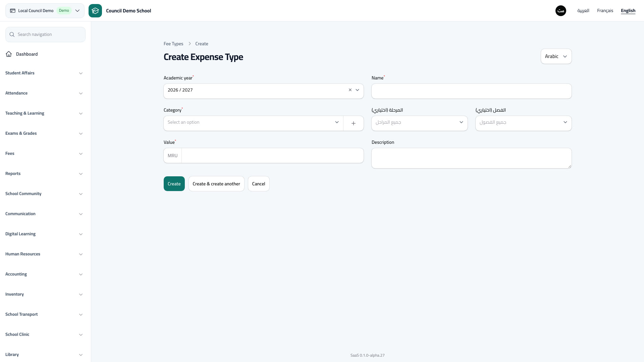Screen dimensions: 644x362
Task: Open the Category select dropdown
Action: (253, 123)
